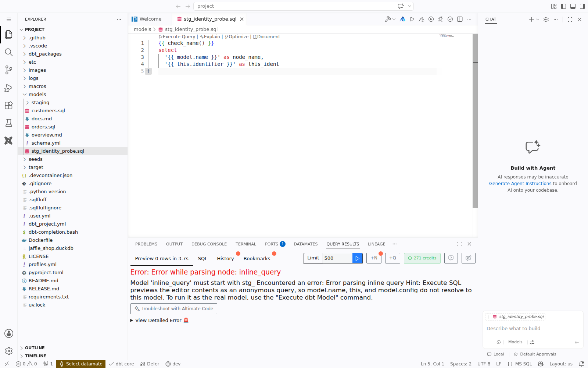588x368 pixels.
Task: Maximize the bottom panel size
Action: pyautogui.click(x=460, y=244)
